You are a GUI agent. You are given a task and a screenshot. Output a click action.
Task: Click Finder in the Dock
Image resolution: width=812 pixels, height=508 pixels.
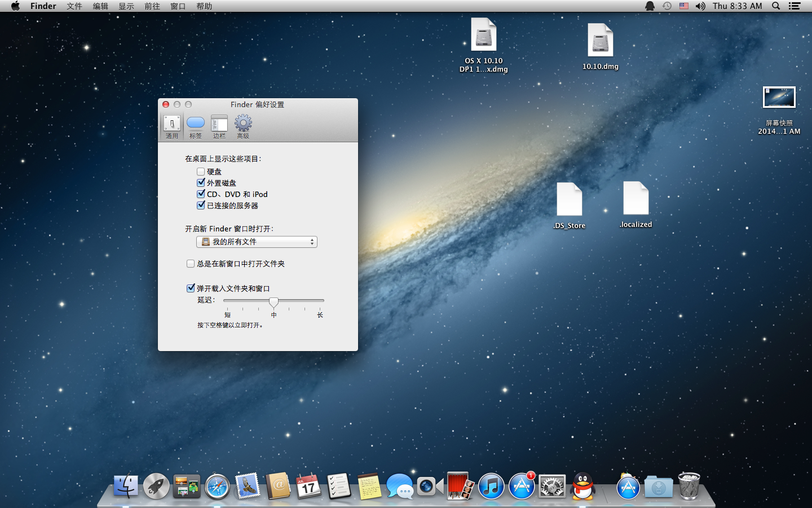126,486
